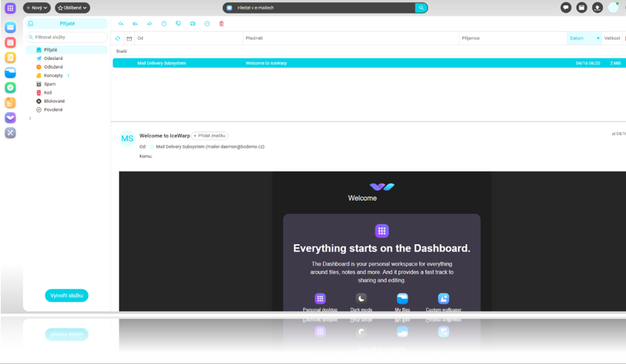
Task: Click the snooze clock icon
Action: 164,24
